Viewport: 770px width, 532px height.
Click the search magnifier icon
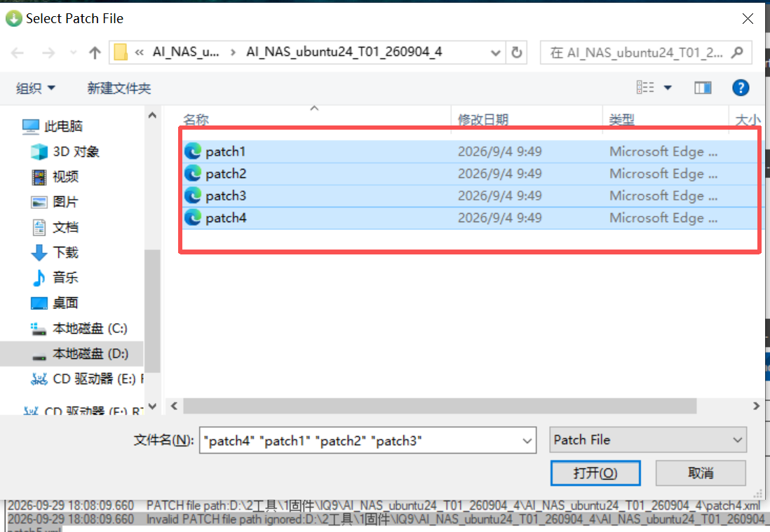pos(737,53)
